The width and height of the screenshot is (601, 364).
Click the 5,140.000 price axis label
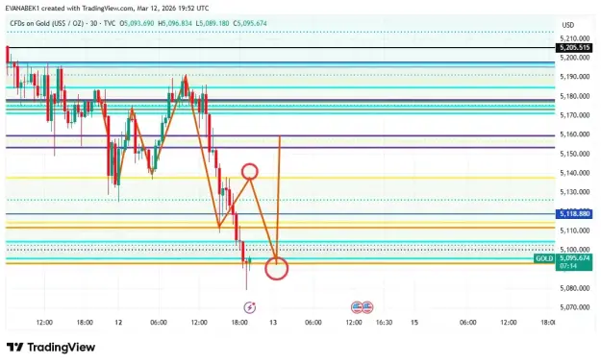point(574,173)
